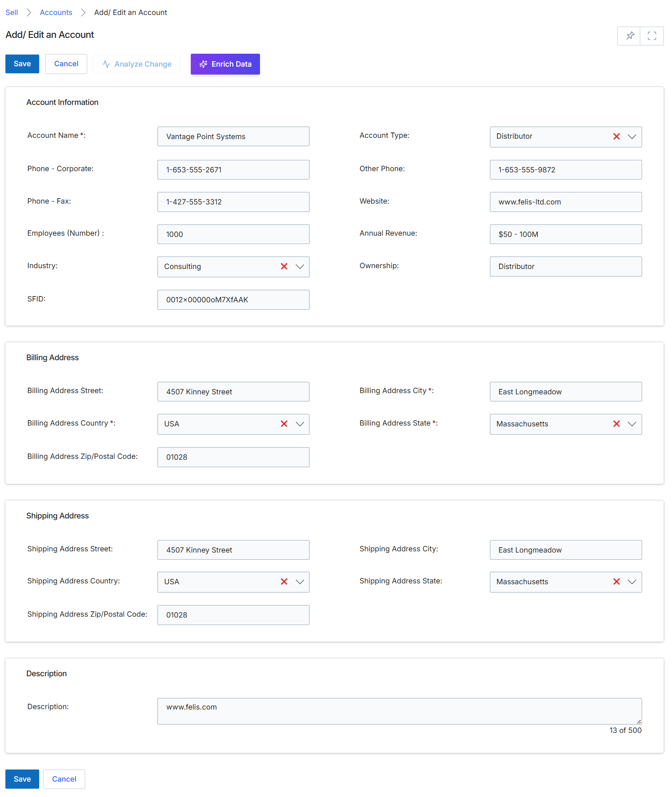Edit the Shipping Address City field
Screen dimensions: 672x797
click(x=566, y=550)
